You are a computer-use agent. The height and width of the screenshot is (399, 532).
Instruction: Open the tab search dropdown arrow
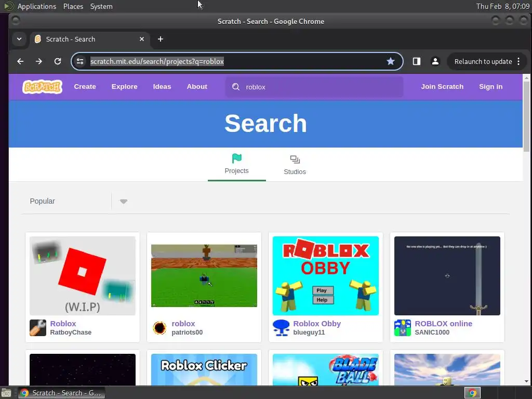pyautogui.click(x=19, y=39)
